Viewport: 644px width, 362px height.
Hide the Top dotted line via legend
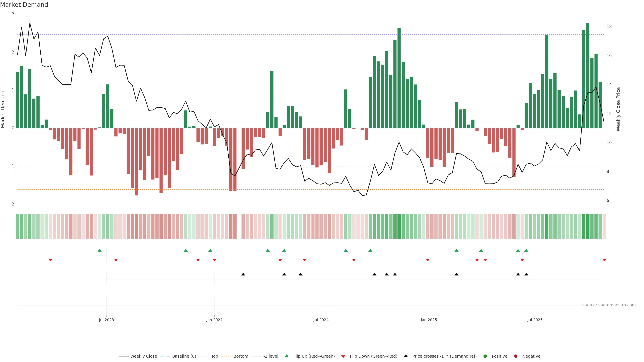click(x=214, y=356)
